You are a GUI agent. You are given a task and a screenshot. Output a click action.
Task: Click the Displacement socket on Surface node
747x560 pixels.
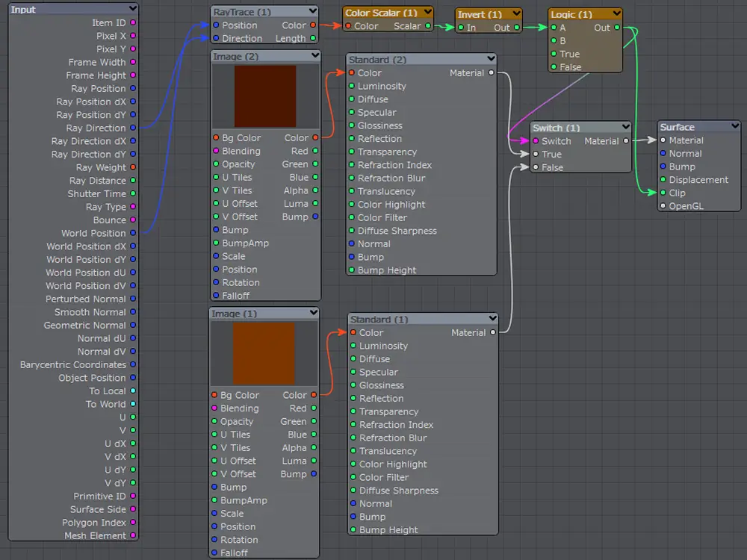[663, 180]
